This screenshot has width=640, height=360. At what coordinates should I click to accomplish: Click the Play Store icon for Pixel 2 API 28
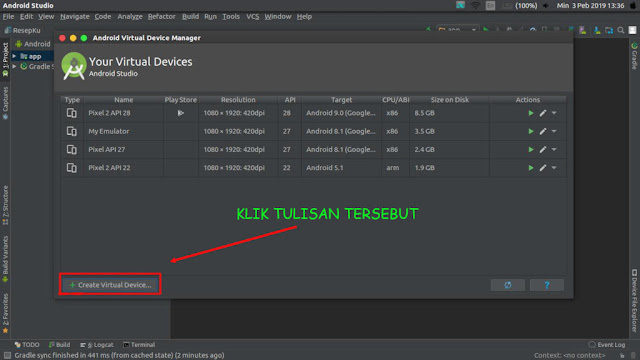[180, 113]
